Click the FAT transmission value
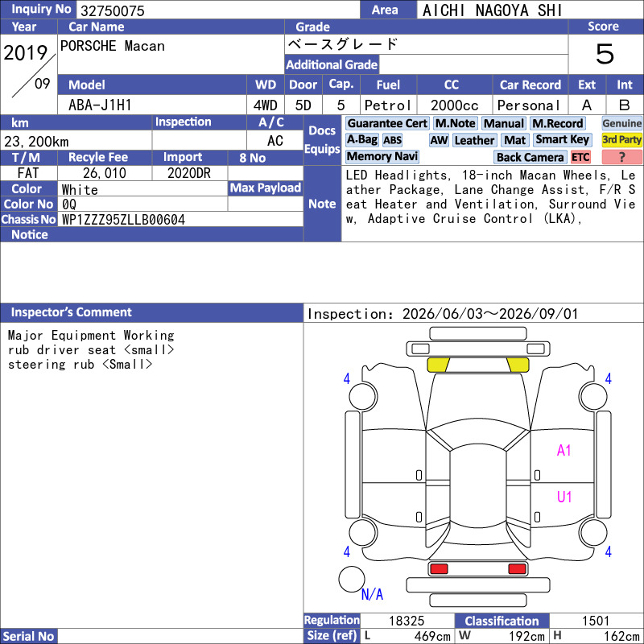644x644 pixels. (28, 173)
